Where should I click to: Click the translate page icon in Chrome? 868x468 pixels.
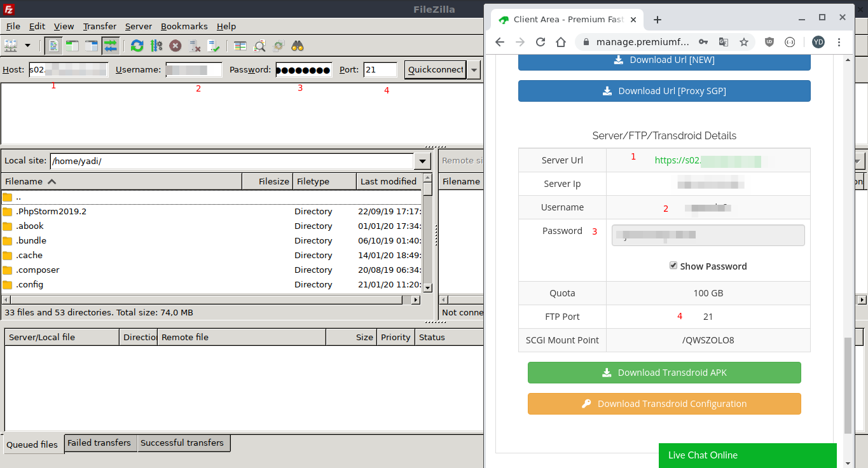(x=723, y=42)
